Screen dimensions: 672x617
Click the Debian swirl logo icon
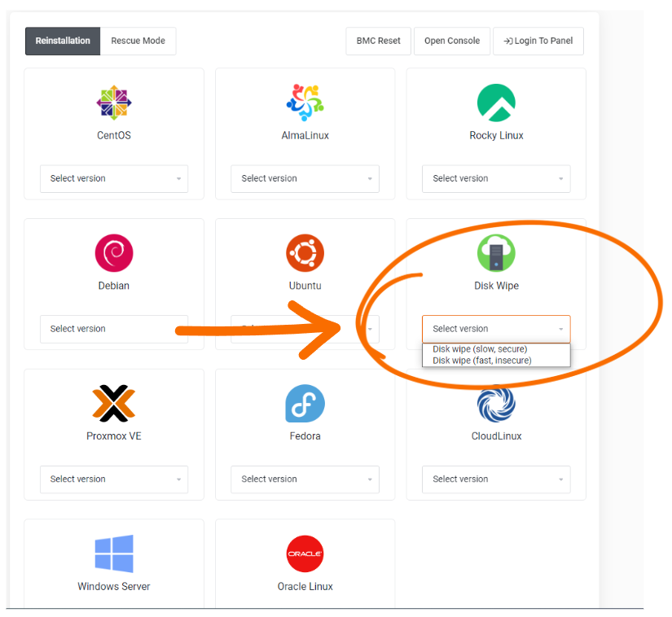pyautogui.click(x=114, y=253)
